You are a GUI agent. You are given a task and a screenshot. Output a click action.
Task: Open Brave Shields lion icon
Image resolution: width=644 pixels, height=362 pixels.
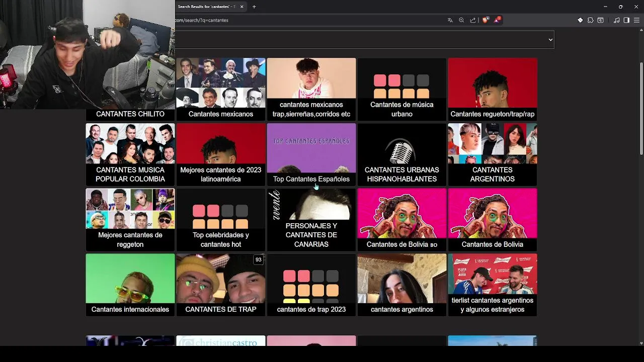pyautogui.click(x=485, y=20)
